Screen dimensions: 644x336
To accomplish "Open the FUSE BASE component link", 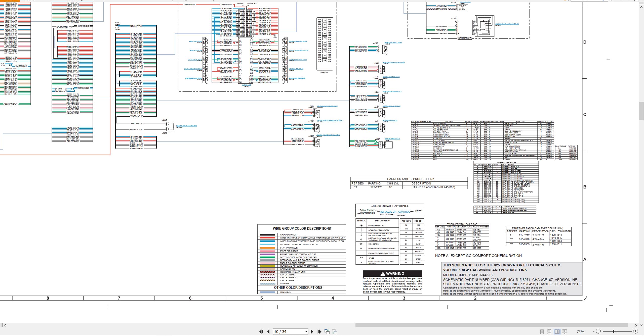I will [x=247, y=85].
